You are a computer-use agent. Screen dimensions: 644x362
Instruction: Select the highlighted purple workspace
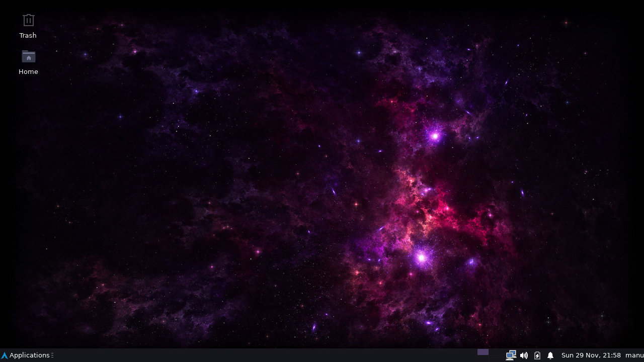(x=483, y=352)
